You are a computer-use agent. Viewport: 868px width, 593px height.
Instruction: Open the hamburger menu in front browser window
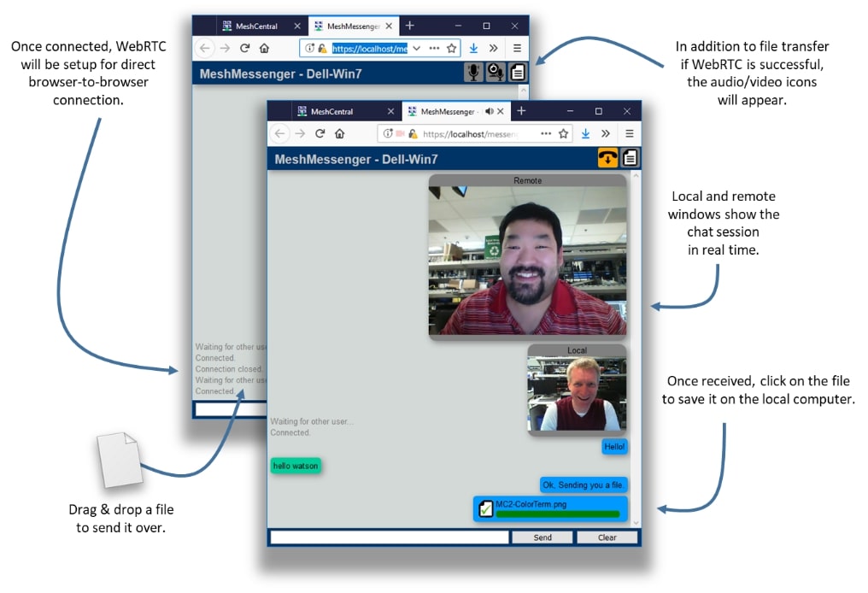[x=630, y=133]
